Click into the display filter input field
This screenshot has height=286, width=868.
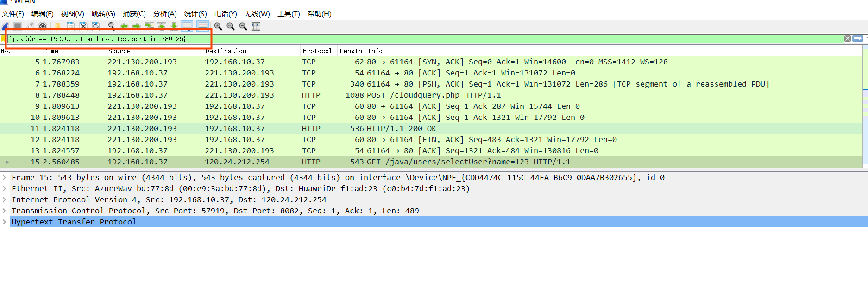pyautogui.click(x=425, y=38)
